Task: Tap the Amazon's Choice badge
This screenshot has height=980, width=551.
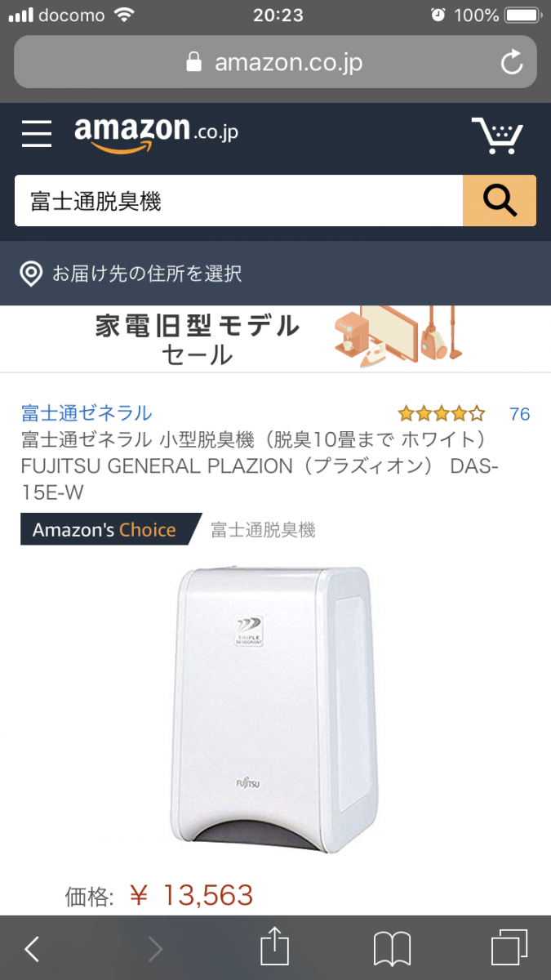Action: pos(110,529)
